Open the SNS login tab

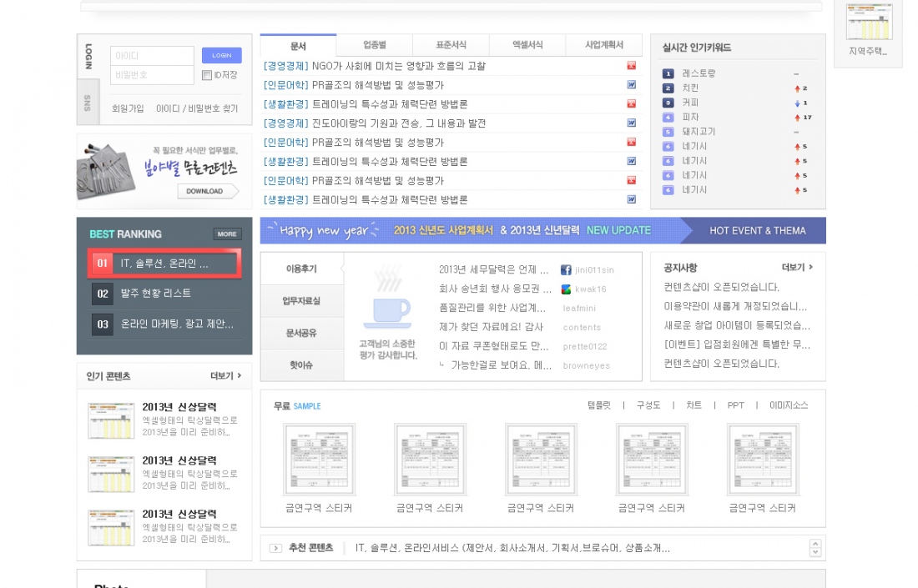tap(88, 103)
